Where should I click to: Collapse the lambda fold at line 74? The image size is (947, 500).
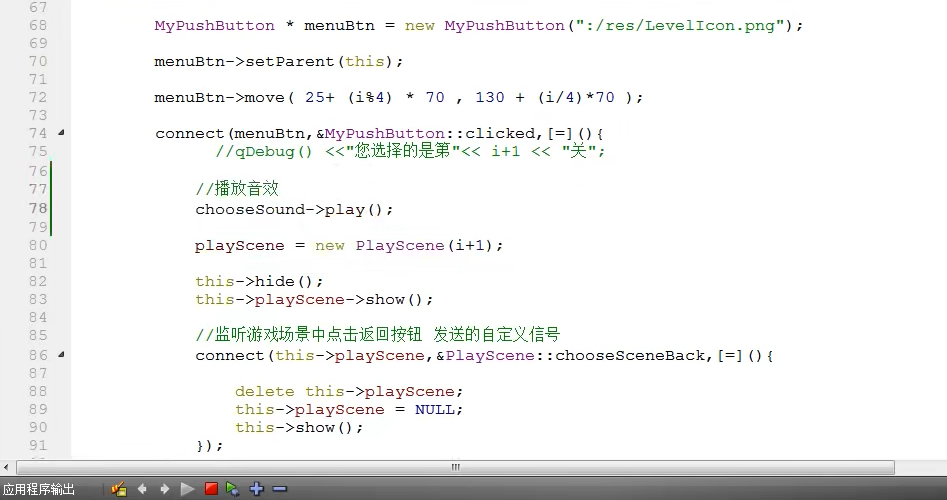61,132
